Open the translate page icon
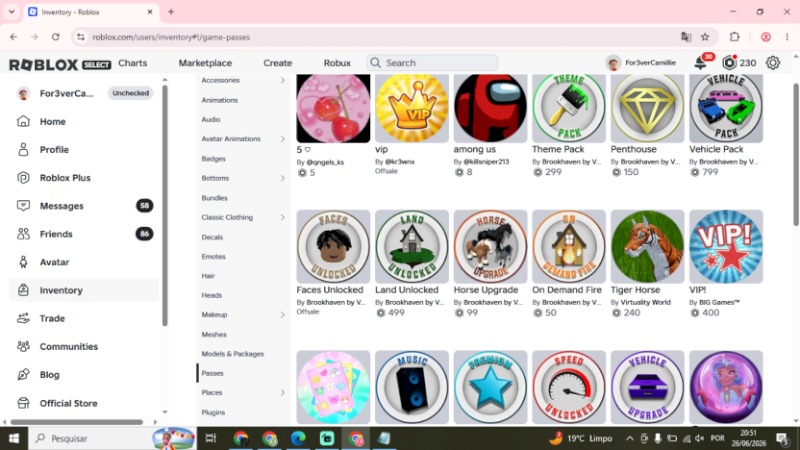Viewport: 800px width, 450px height. click(686, 37)
